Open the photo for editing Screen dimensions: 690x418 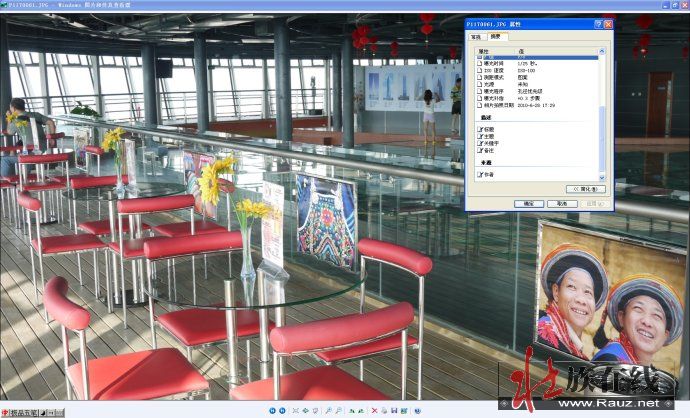coord(403,411)
